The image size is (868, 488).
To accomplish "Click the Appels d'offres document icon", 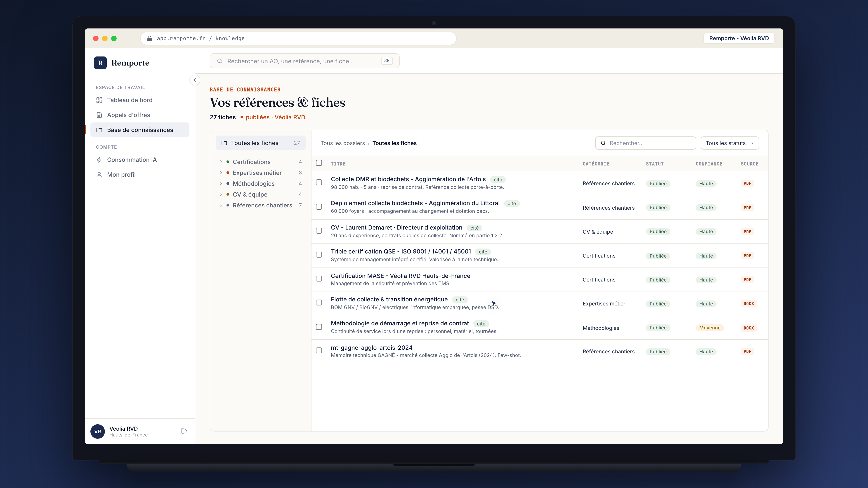I will 99,115.
